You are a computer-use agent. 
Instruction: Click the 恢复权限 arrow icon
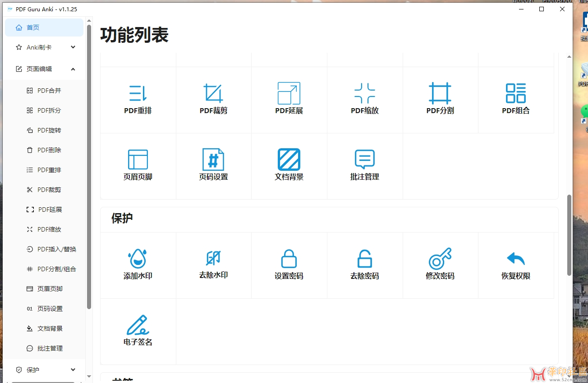[516, 264]
